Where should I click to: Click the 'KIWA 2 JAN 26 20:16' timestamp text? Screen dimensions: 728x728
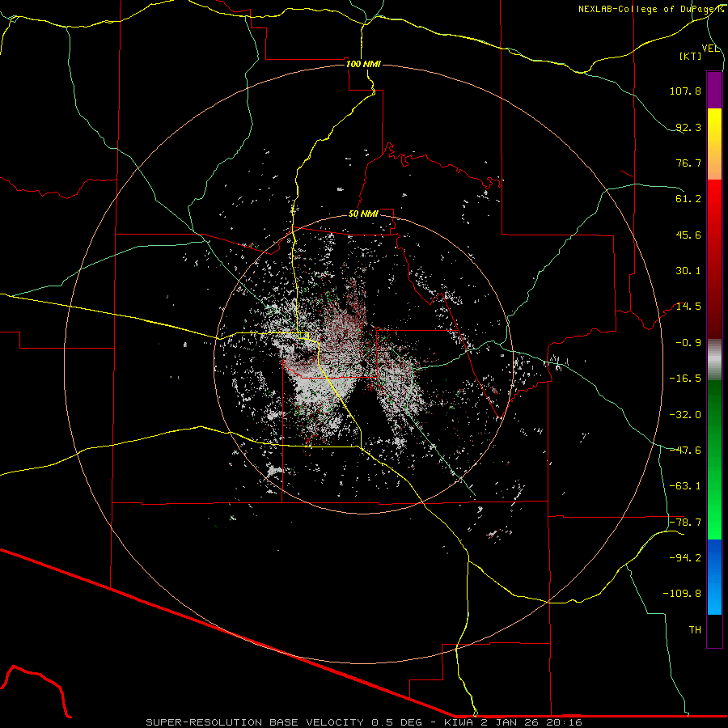[x=513, y=722]
